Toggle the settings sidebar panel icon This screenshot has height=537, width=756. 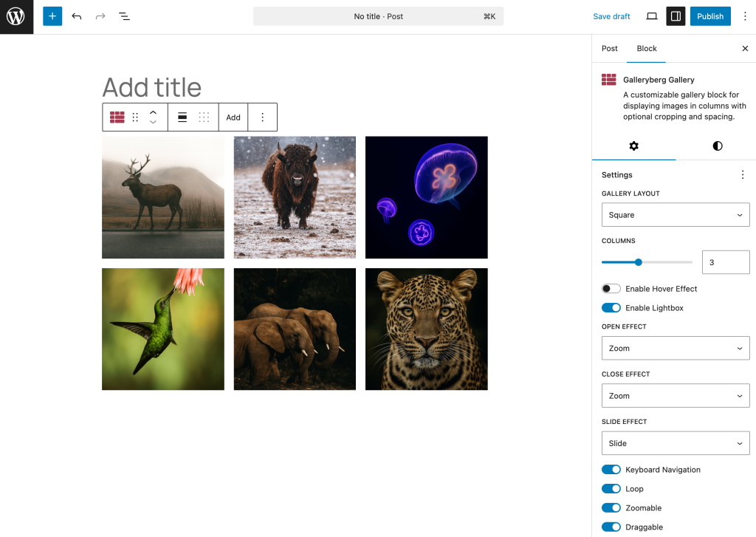point(676,16)
